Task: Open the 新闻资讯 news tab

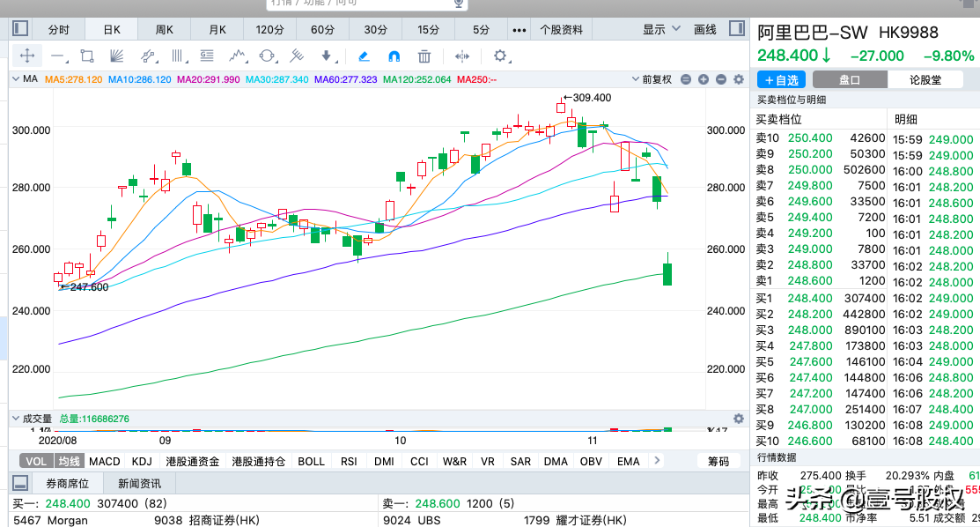Action: 139,483
